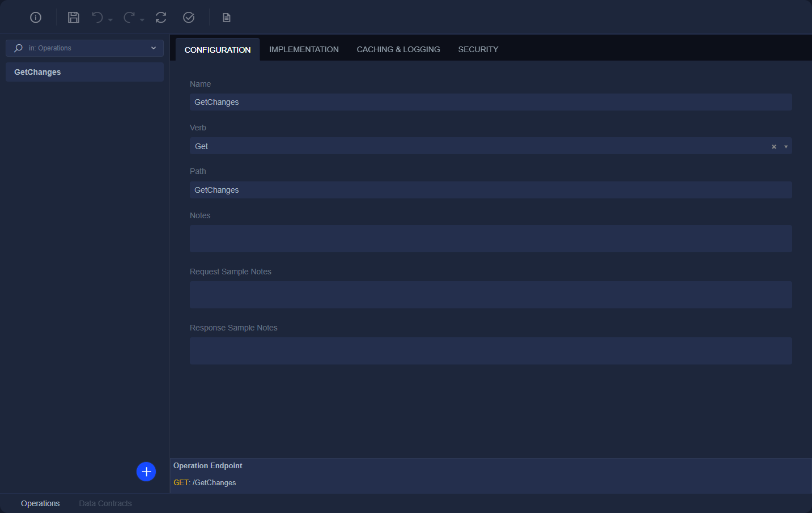
Task: Click into the Notes text field
Action: tap(491, 239)
